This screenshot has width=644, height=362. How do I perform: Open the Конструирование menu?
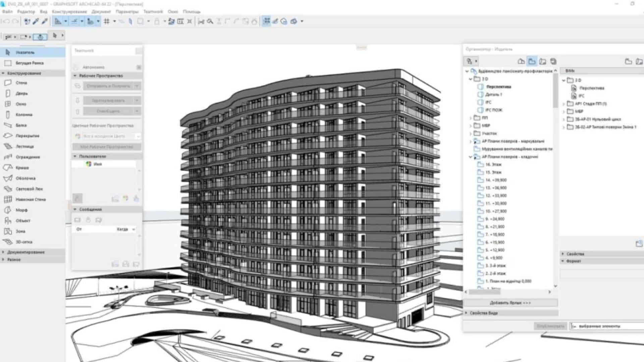click(69, 12)
